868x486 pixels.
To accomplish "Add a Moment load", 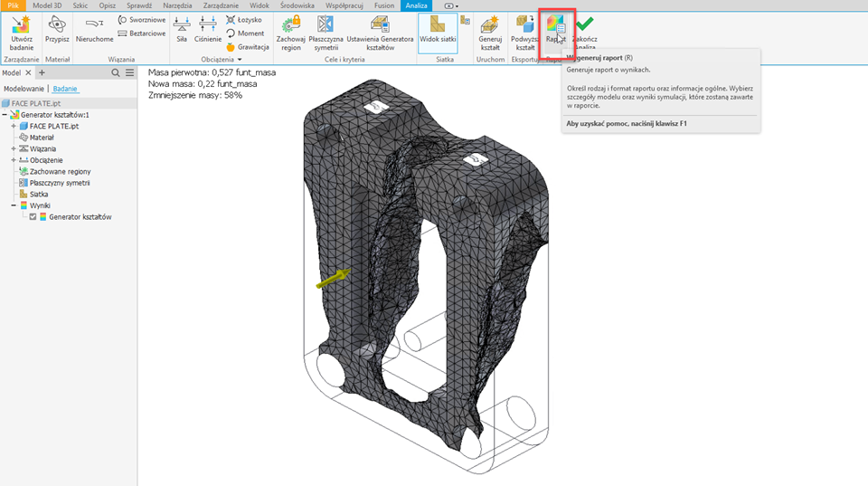I will pos(245,33).
